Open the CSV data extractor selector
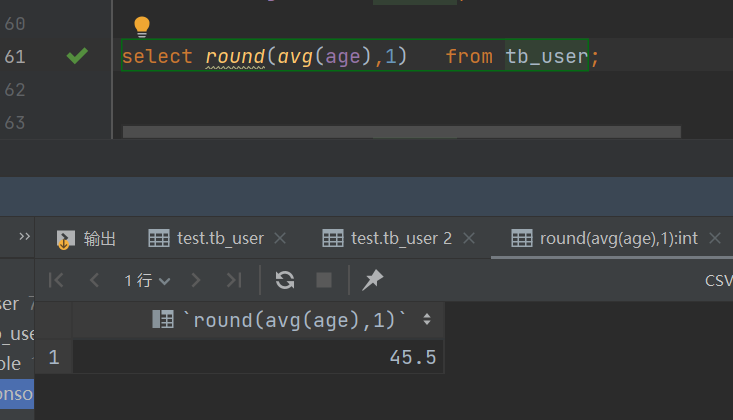The image size is (733, 420). [x=718, y=281]
